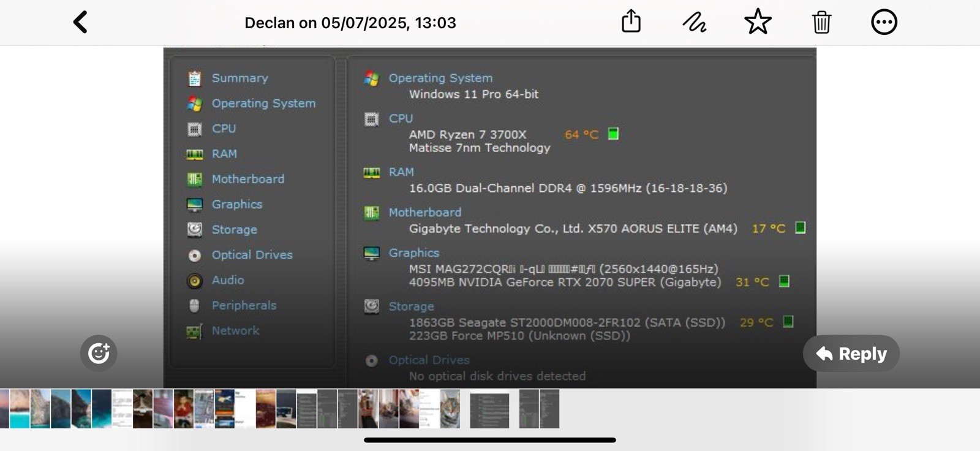Click the "X570 AORUS ELITE" motherboard line
The height and width of the screenshot is (451, 980).
[573, 229]
